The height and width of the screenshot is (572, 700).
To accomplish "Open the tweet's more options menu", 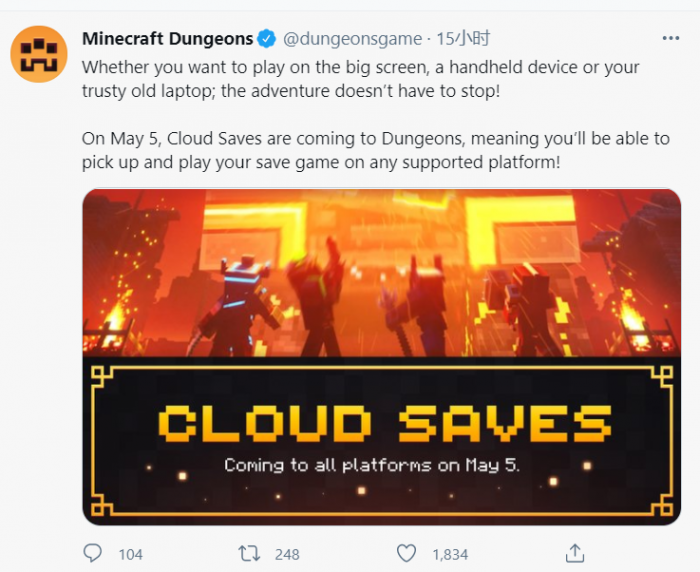I will click(x=670, y=38).
